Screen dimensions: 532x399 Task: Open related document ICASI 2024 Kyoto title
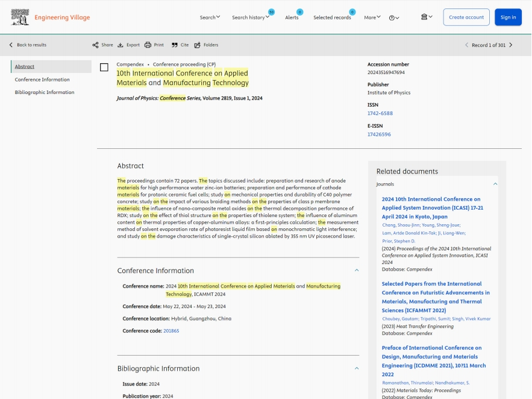pyautogui.click(x=432, y=208)
